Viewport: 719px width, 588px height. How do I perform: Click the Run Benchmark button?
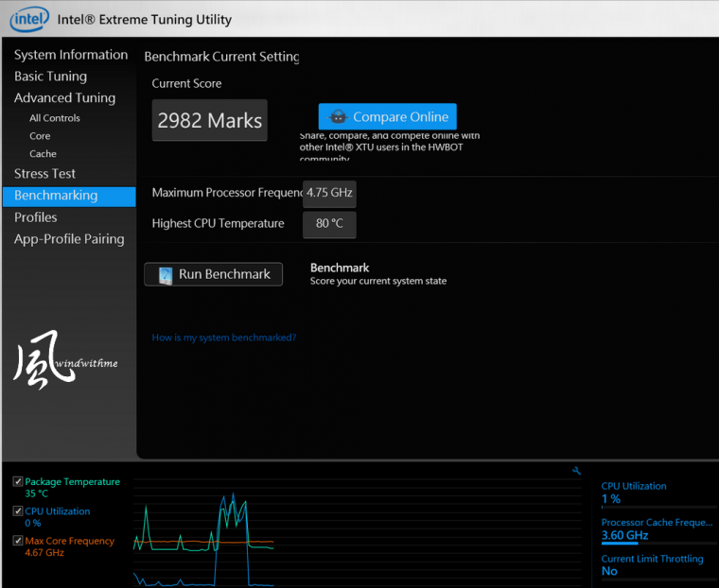[213, 274]
